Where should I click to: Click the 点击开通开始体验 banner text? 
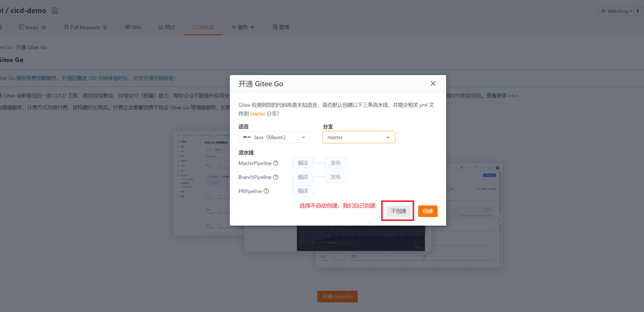click(154, 78)
